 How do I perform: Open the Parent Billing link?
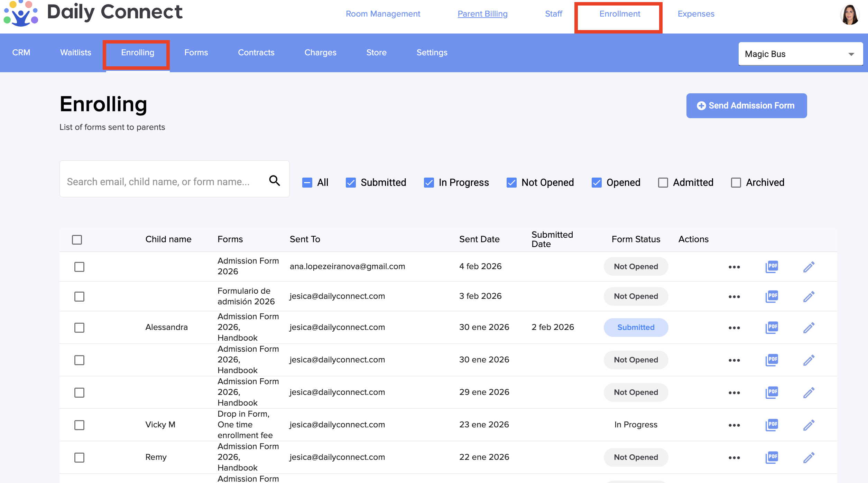point(482,14)
